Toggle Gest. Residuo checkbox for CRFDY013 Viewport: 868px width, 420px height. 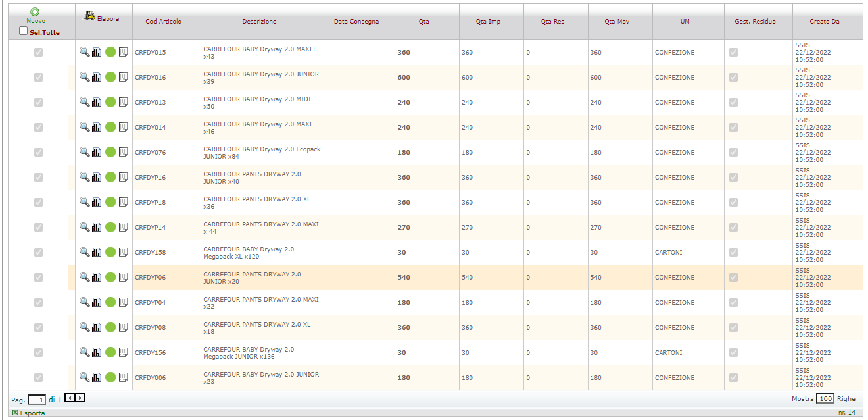733,103
